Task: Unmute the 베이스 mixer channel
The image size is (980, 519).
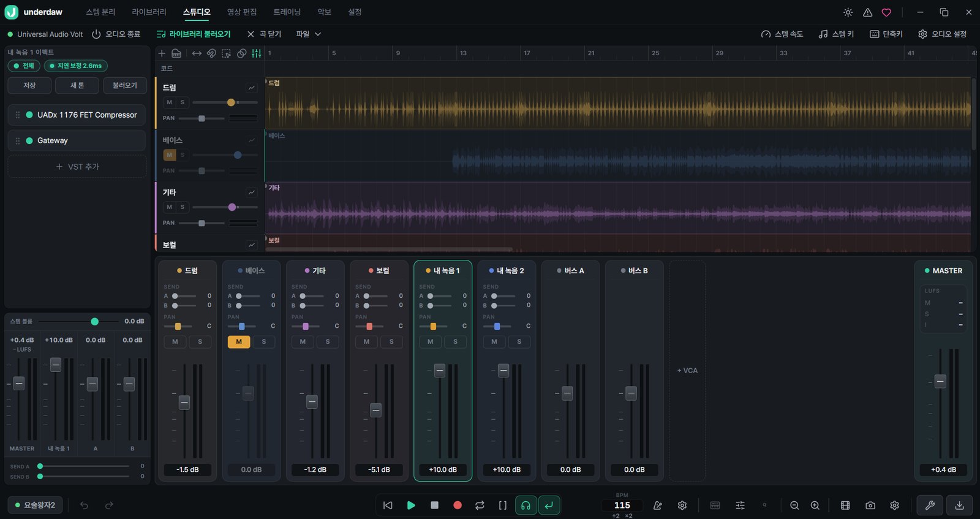Action: coord(239,341)
